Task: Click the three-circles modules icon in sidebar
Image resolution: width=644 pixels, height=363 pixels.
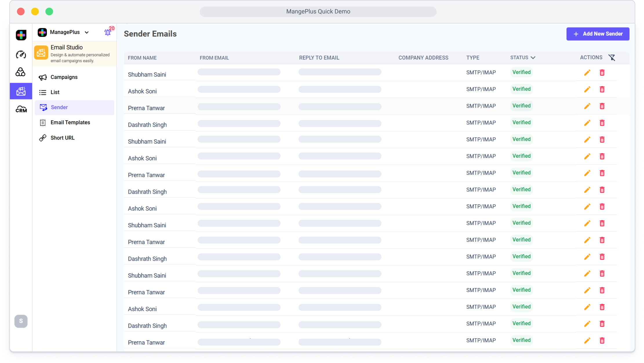Action: pos(20,72)
